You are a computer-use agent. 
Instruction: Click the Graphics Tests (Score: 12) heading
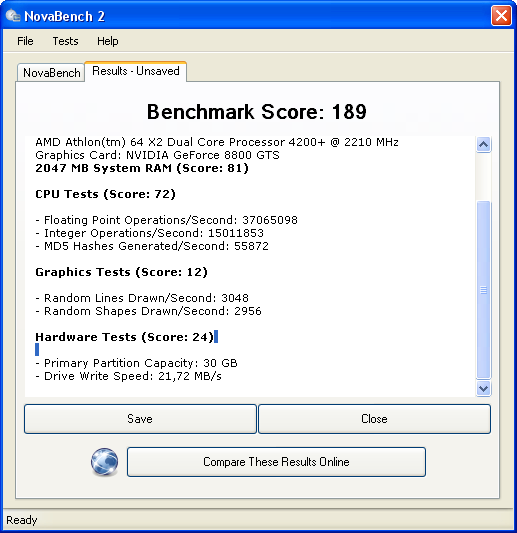tap(121, 272)
